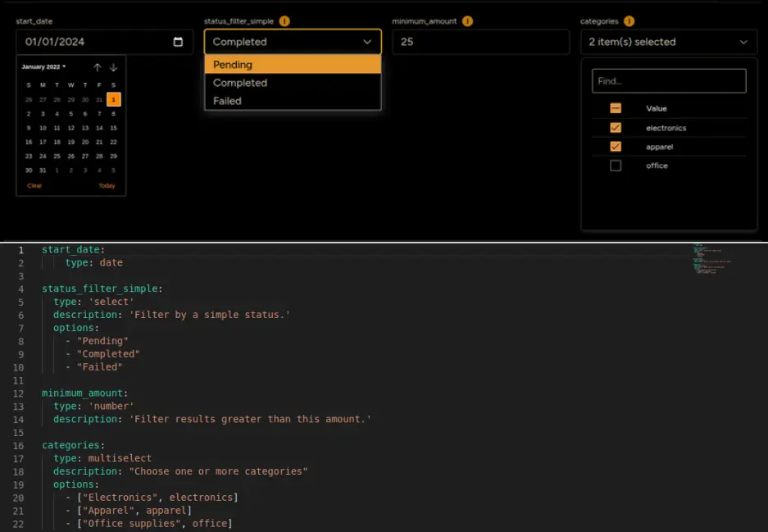Pick day 22 in the calendar
768x532 pixels.
[113, 142]
